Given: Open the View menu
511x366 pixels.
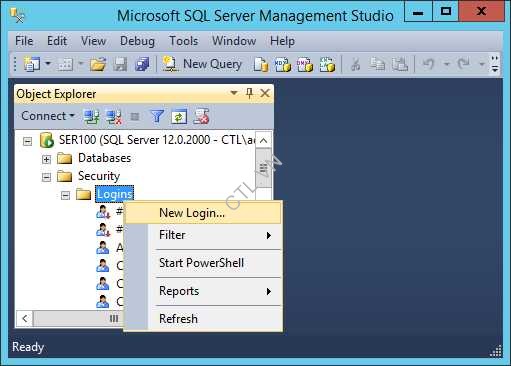Looking at the screenshot, I should coord(94,41).
